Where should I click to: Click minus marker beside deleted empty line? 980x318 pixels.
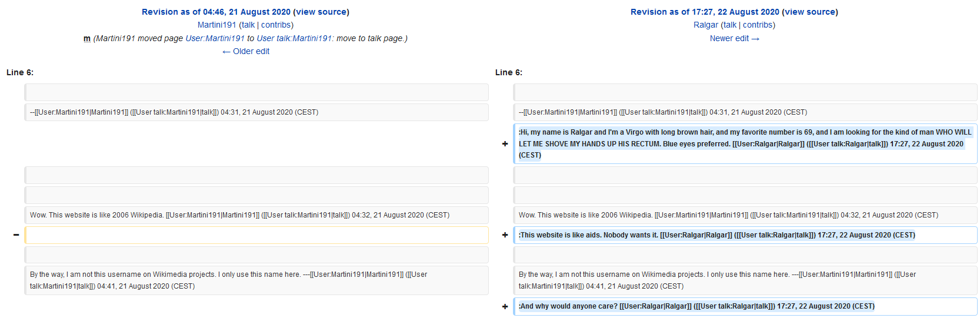tap(16, 235)
